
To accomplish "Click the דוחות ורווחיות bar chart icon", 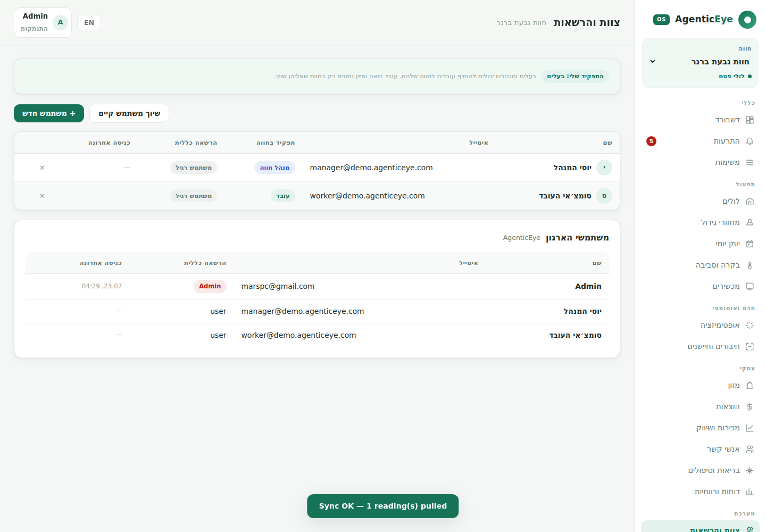I will click(750, 492).
